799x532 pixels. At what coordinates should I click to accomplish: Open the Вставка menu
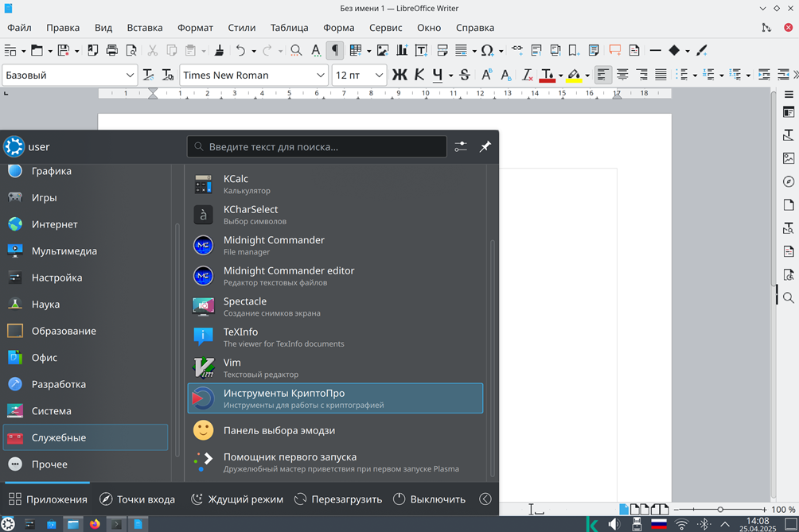[145, 28]
